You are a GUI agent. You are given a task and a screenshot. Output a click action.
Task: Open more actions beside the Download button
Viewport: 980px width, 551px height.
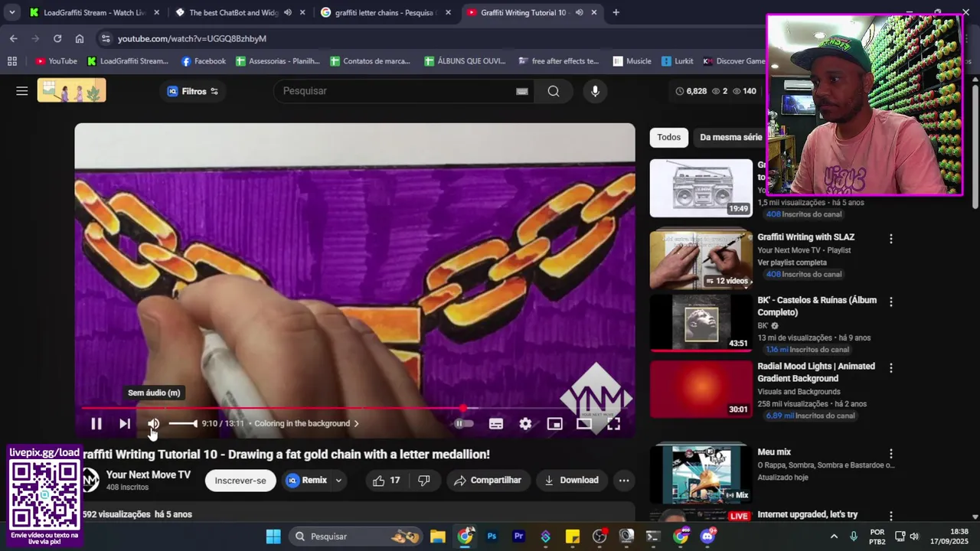click(x=624, y=481)
